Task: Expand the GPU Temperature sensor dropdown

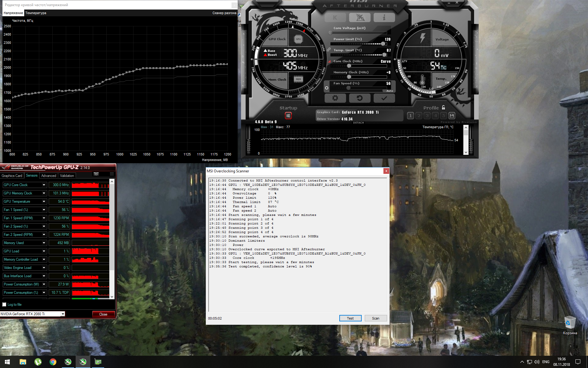Action: [x=44, y=201]
